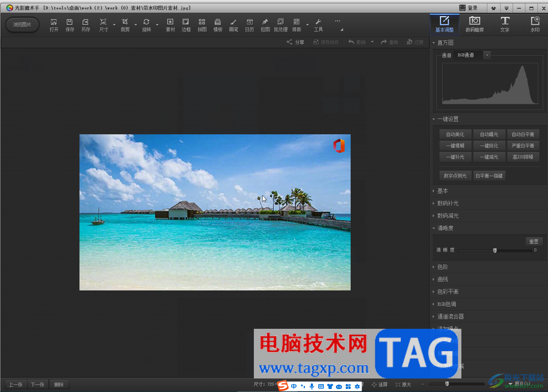Click the 自动白平衡 button
The image size is (548, 392).
pos(523,134)
